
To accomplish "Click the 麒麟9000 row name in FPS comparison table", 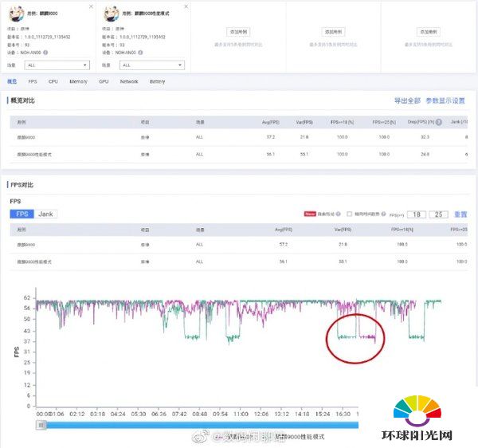I will 26,245.
